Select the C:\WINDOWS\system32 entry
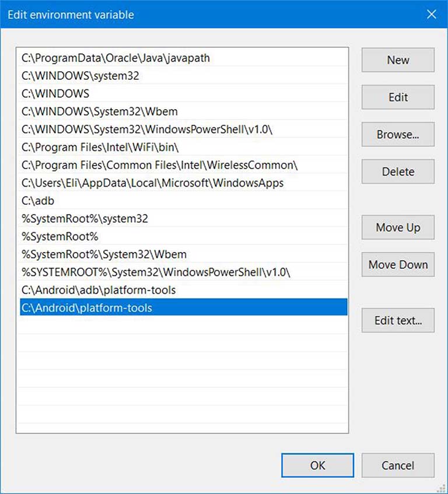Viewport: 448px width, 494px height. point(183,76)
